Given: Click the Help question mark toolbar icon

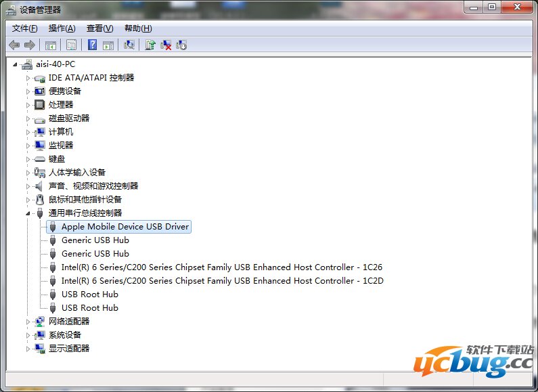Looking at the screenshot, I should pyautogui.click(x=93, y=45).
